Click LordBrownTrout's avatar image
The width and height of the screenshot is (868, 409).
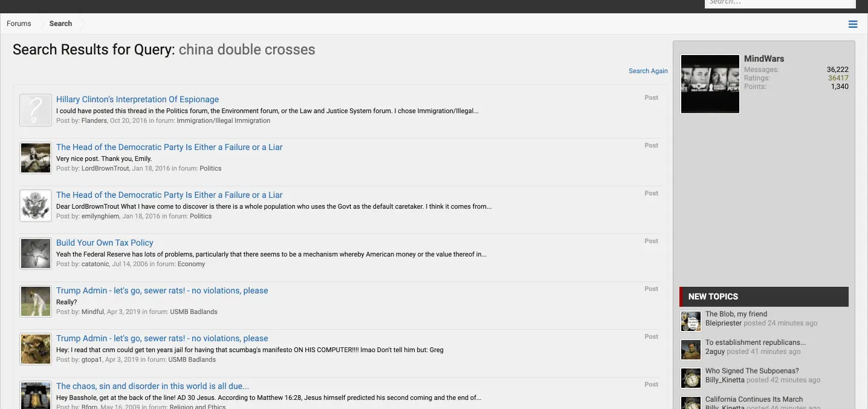coord(36,158)
